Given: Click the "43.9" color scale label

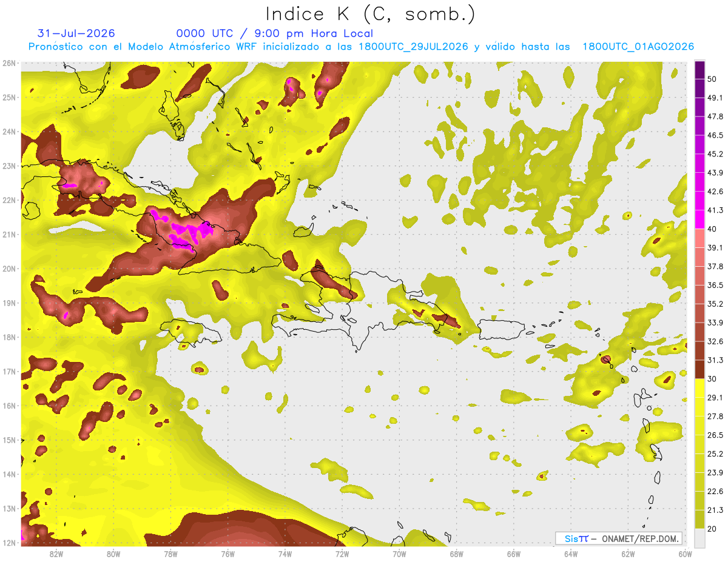Looking at the screenshot, I should [715, 173].
